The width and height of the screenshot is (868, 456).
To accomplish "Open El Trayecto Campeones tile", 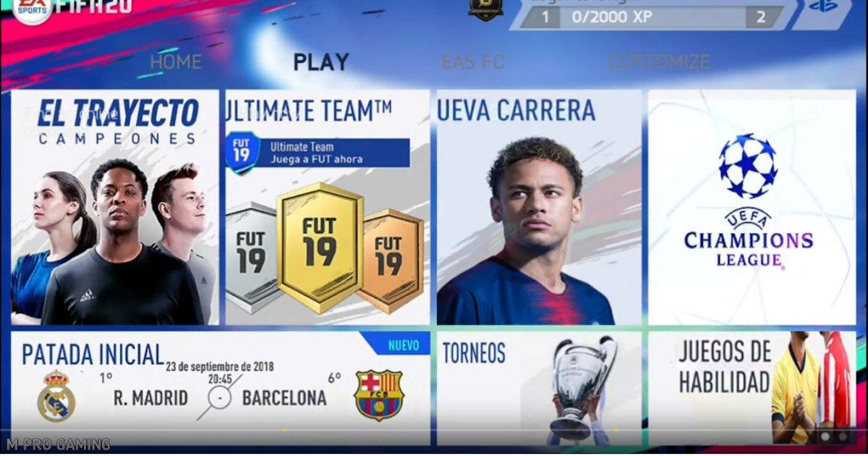I will tap(115, 207).
